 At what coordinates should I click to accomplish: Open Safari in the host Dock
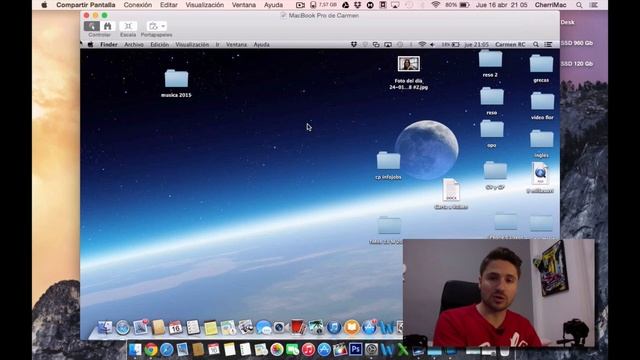click(x=167, y=350)
